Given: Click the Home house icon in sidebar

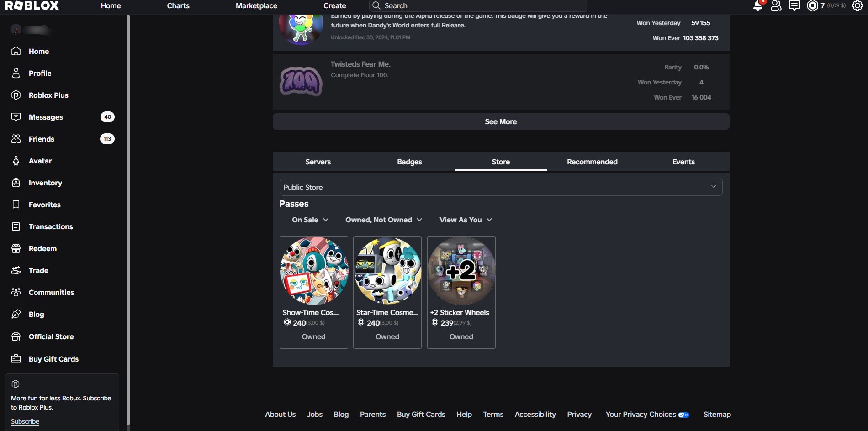Looking at the screenshot, I should click(x=16, y=51).
